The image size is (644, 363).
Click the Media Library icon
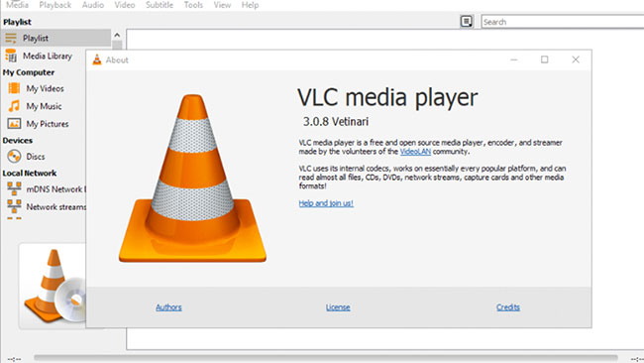click(11, 56)
